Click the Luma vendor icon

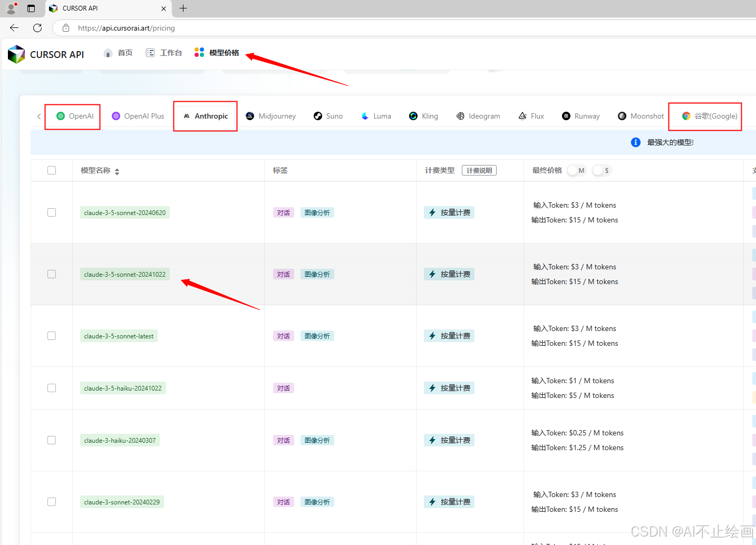tap(365, 116)
